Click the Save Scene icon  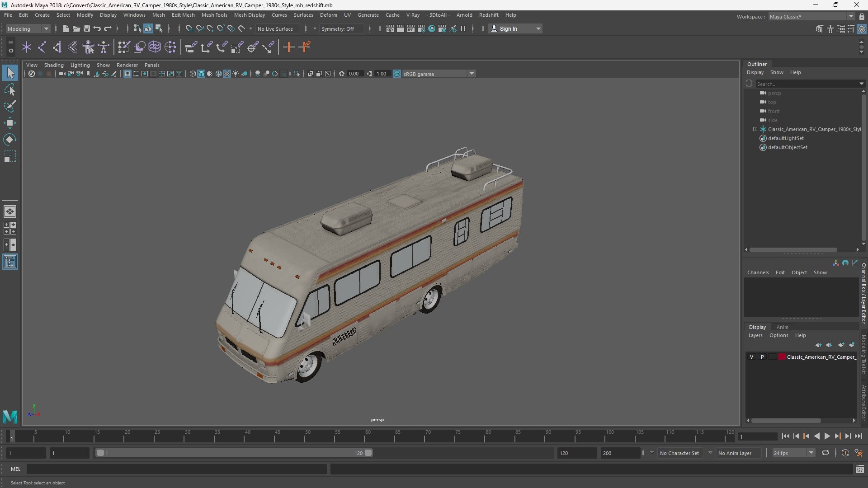pyautogui.click(x=87, y=28)
